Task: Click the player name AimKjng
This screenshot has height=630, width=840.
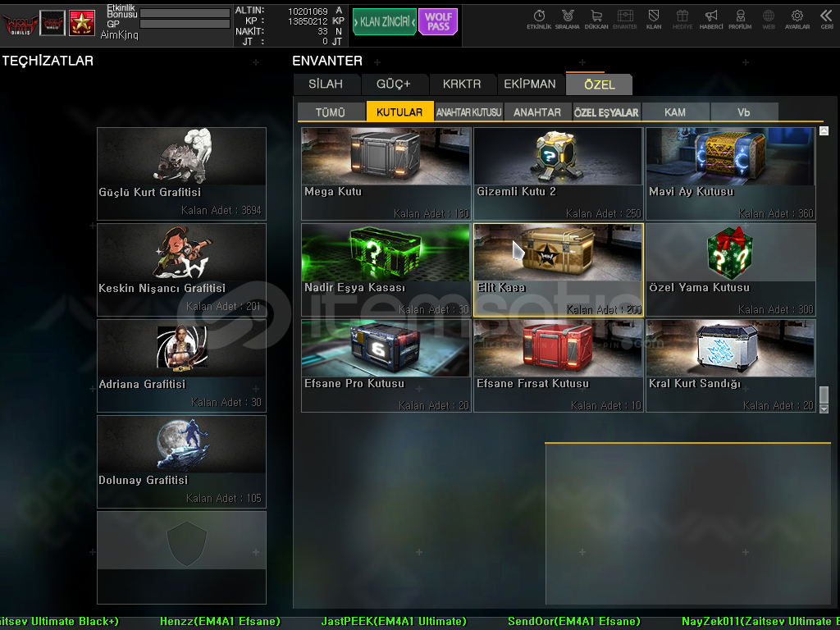Action: [x=119, y=34]
